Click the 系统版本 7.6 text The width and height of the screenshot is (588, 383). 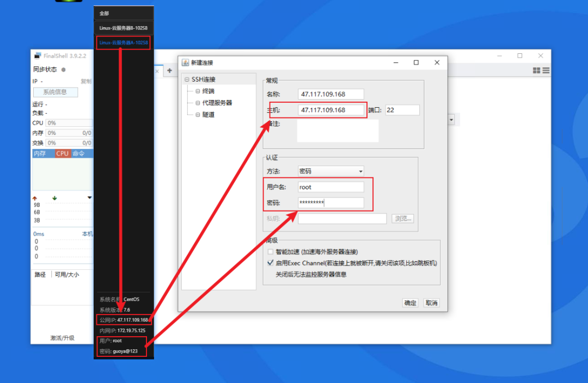(115, 310)
